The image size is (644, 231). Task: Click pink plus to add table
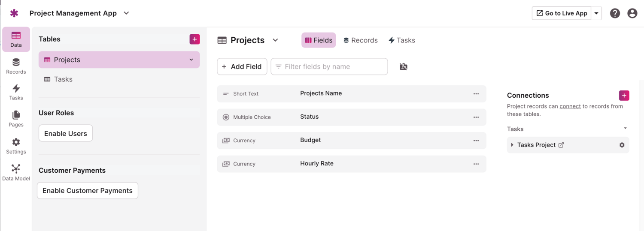point(194,39)
